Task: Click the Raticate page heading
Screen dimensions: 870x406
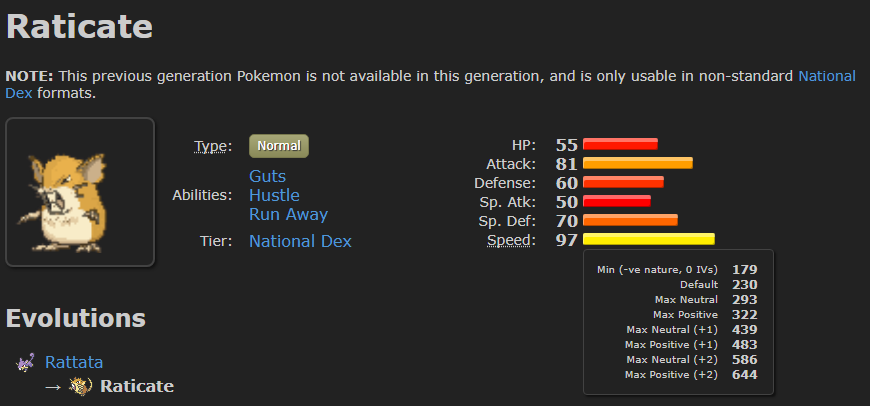Action: 79,26
